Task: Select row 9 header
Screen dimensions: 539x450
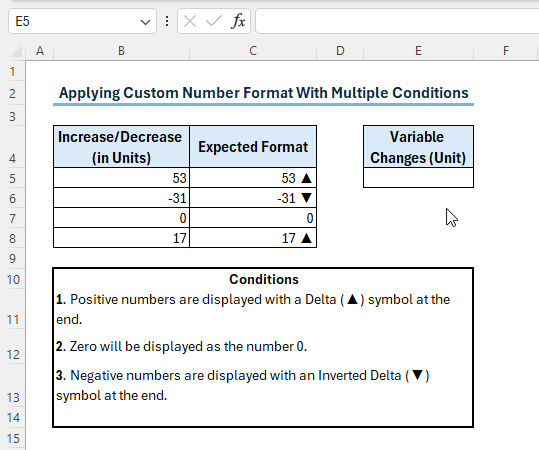Action: click(13, 258)
